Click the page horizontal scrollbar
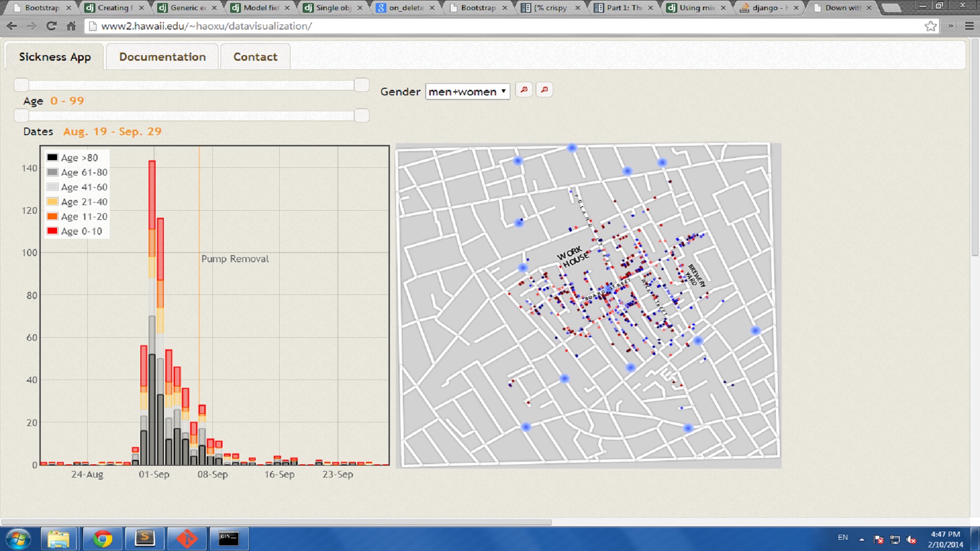This screenshot has height=551, width=980. pos(276,522)
